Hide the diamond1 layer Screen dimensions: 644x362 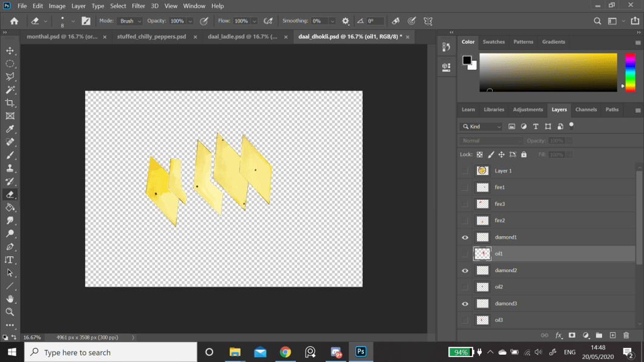pos(465,237)
